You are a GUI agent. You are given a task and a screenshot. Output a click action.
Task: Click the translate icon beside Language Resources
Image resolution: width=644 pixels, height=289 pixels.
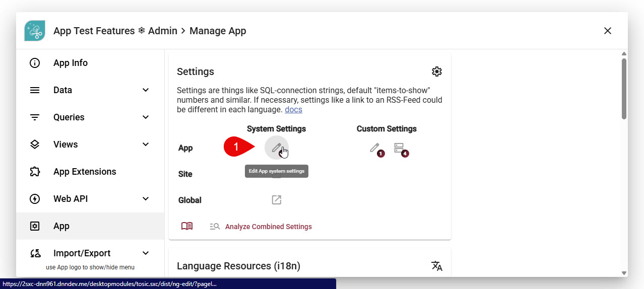click(x=437, y=266)
